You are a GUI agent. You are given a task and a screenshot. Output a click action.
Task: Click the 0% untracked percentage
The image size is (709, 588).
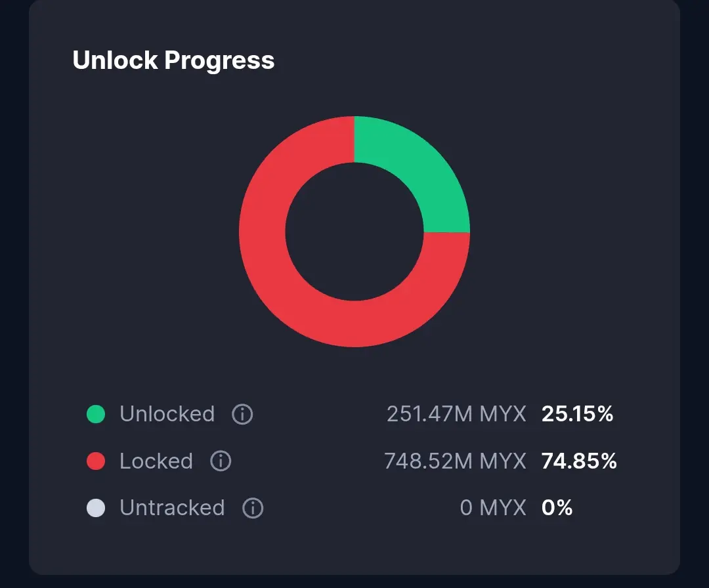557,508
